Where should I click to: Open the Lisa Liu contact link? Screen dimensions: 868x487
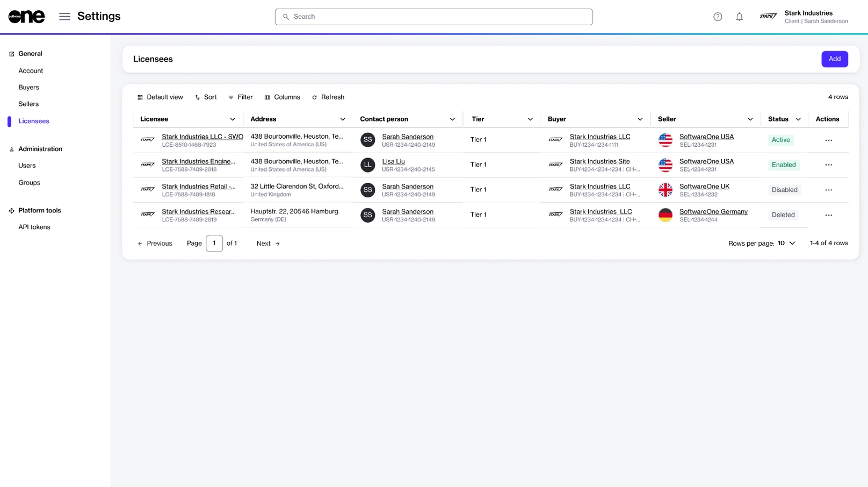[393, 161]
